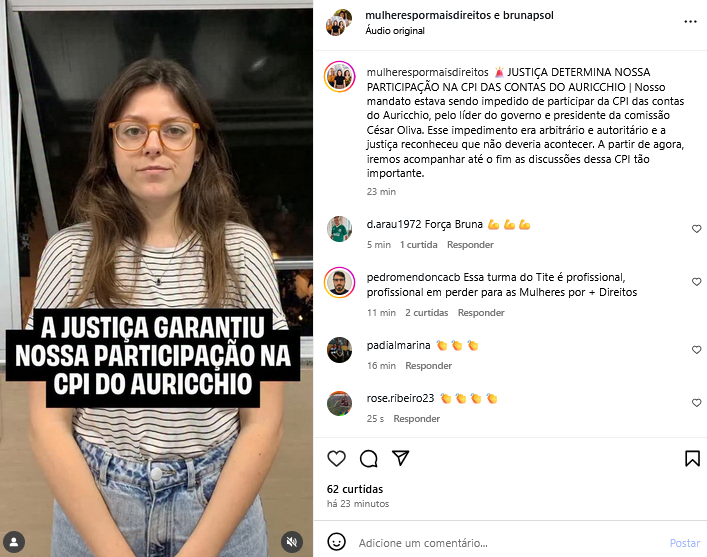The width and height of the screenshot is (707, 557).
Task: Reply to pedromendoncacb's comment
Action: click(481, 313)
